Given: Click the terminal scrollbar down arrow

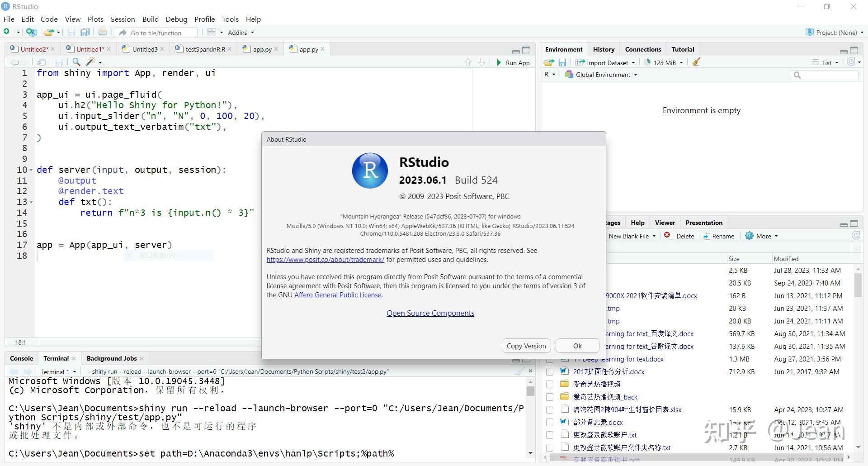Looking at the screenshot, I should tap(530, 453).
